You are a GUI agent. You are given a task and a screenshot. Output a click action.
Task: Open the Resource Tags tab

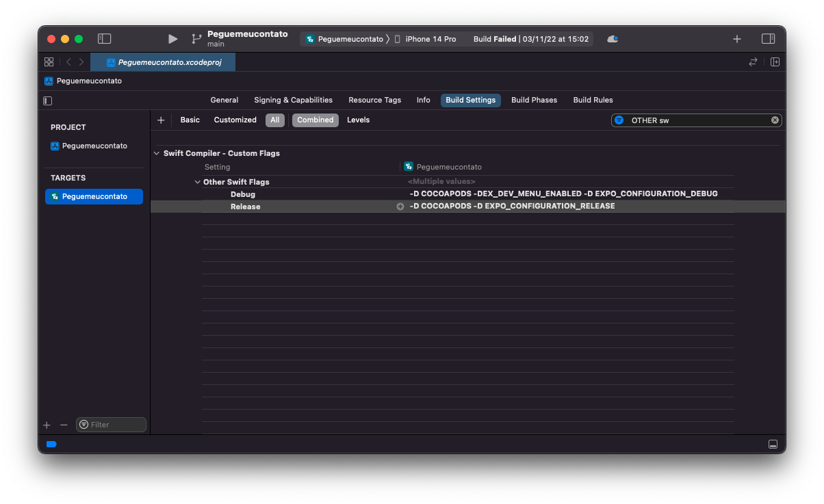(374, 100)
